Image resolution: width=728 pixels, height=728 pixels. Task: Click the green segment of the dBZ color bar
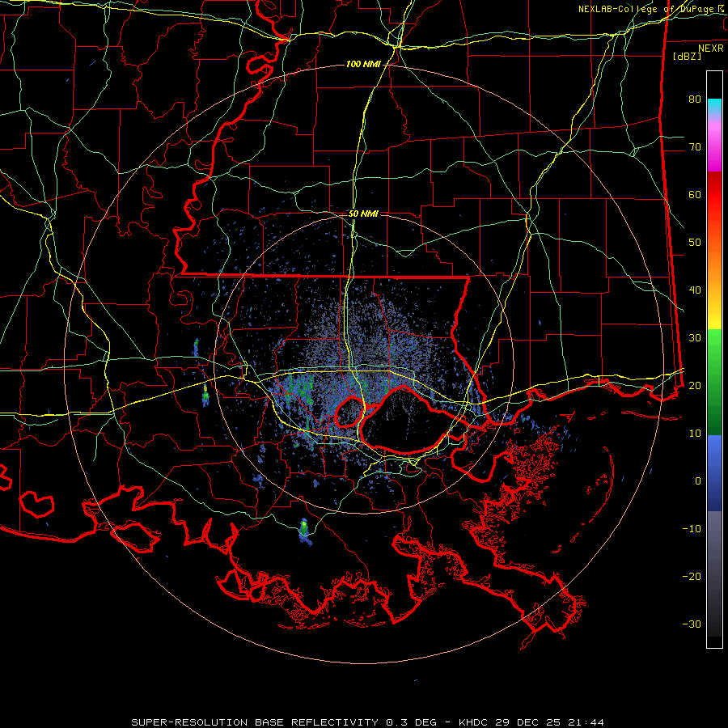[x=714, y=382]
